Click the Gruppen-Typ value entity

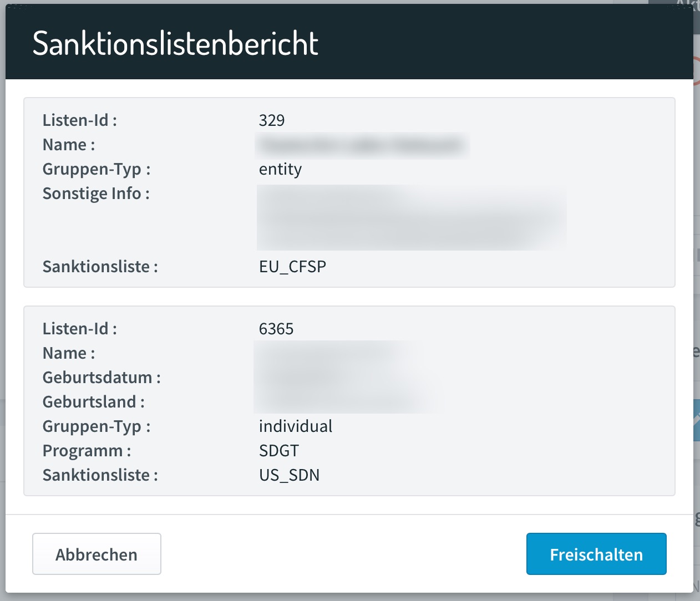click(x=280, y=169)
